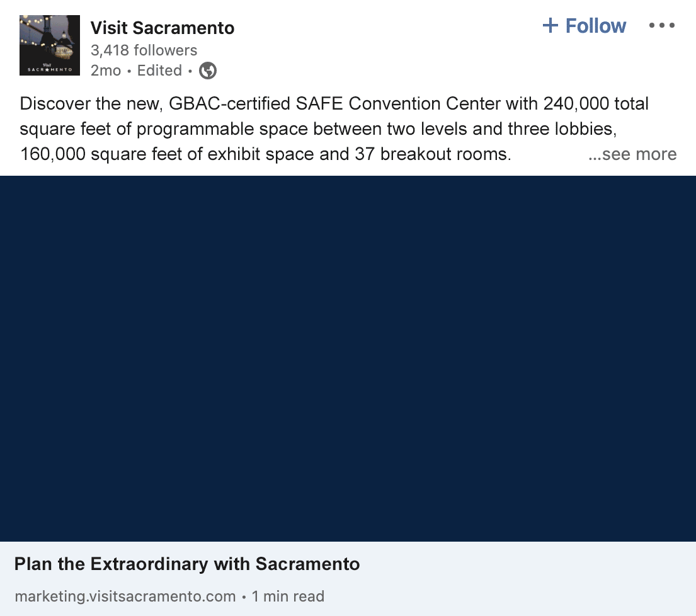
Task: Open the Visit Sacramento page name link
Action: [x=163, y=28]
